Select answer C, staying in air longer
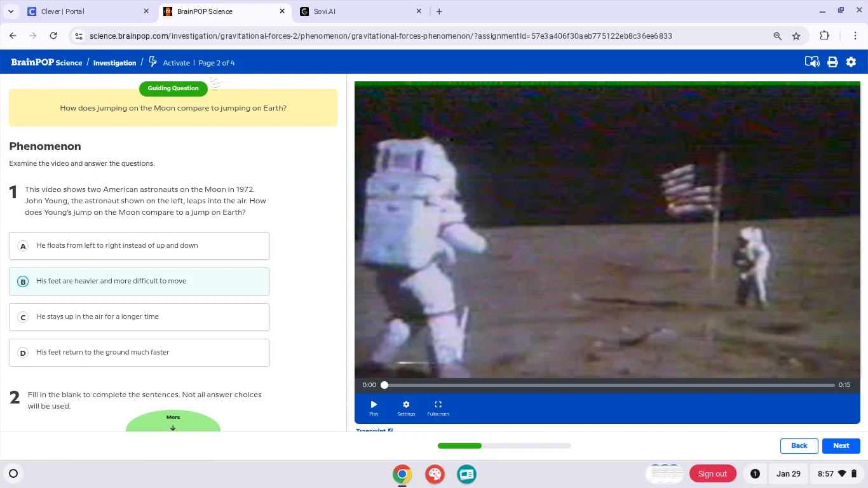This screenshot has height=488, width=868. (139, 317)
